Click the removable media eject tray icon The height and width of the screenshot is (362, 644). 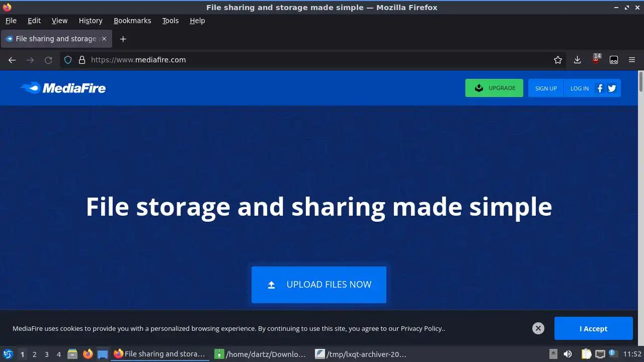pyautogui.click(x=553, y=354)
